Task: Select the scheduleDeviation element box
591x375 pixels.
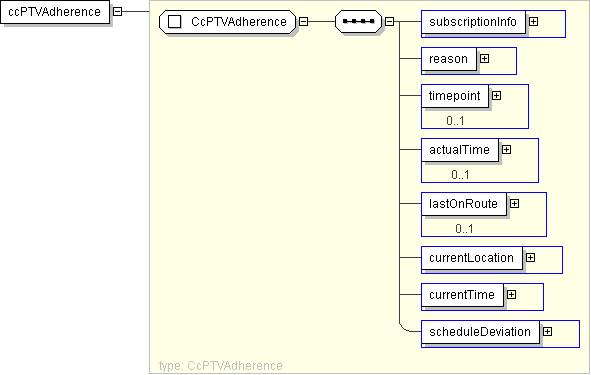Action: [480, 332]
